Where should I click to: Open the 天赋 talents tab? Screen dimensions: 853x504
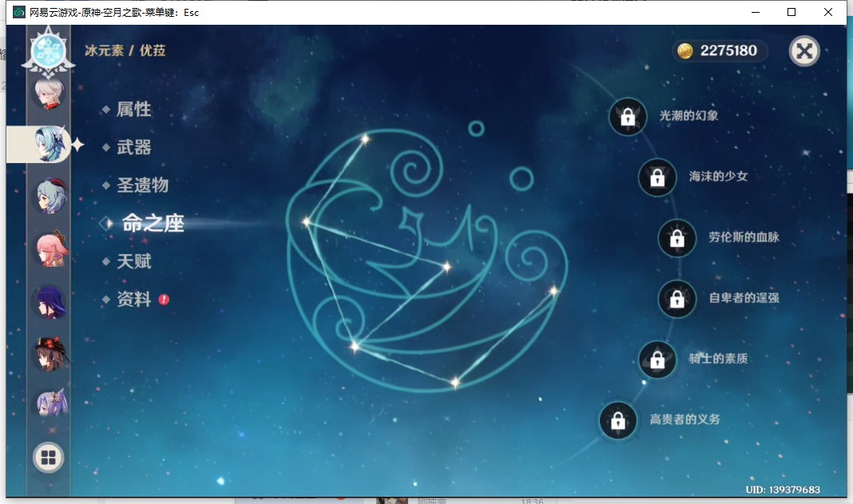click(x=133, y=261)
